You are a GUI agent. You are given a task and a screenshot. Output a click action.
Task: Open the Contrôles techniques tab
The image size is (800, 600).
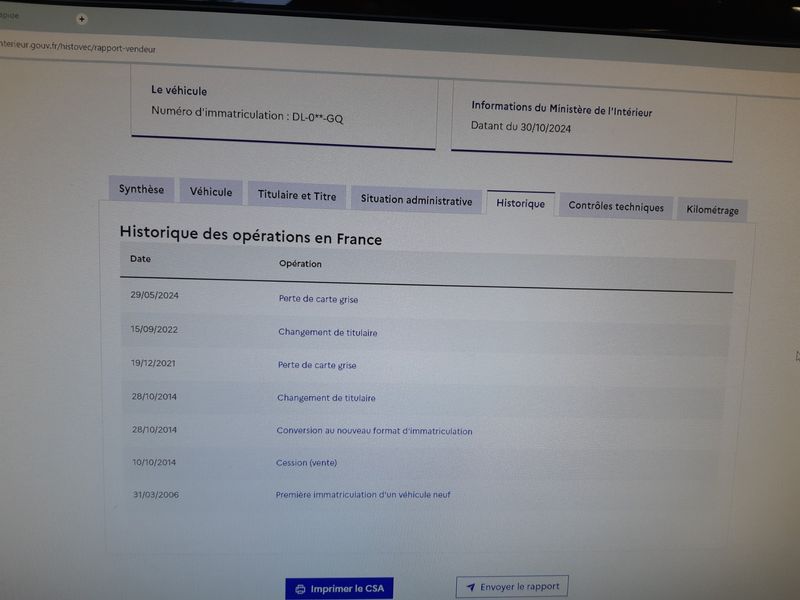click(616, 207)
